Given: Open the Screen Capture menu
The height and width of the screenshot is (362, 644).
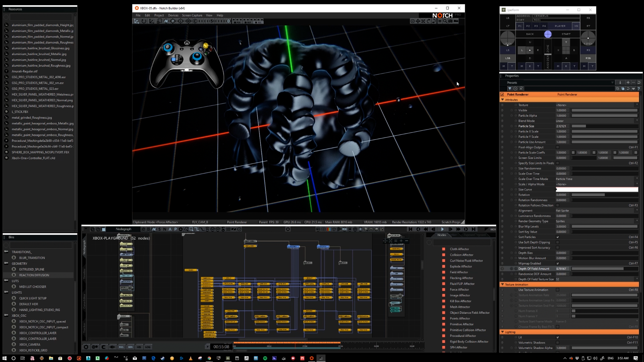Looking at the screenshot, I should pos(192,15).
